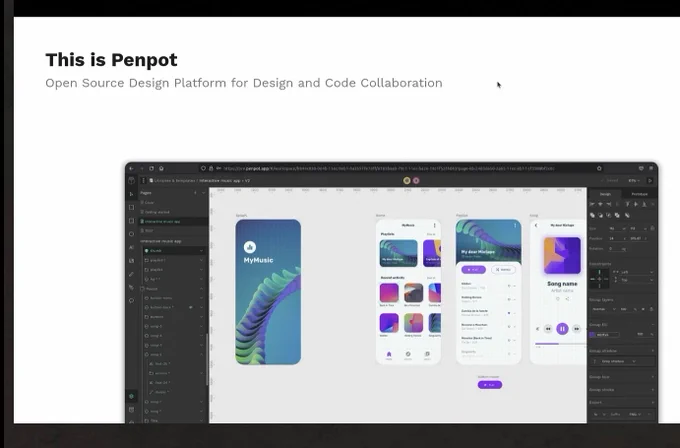Image resolution: width=680 pixels, height=448 pixels.
Task: Click the song progress bar on Song board
Action: pyautogui.click(x=560, y=344)
